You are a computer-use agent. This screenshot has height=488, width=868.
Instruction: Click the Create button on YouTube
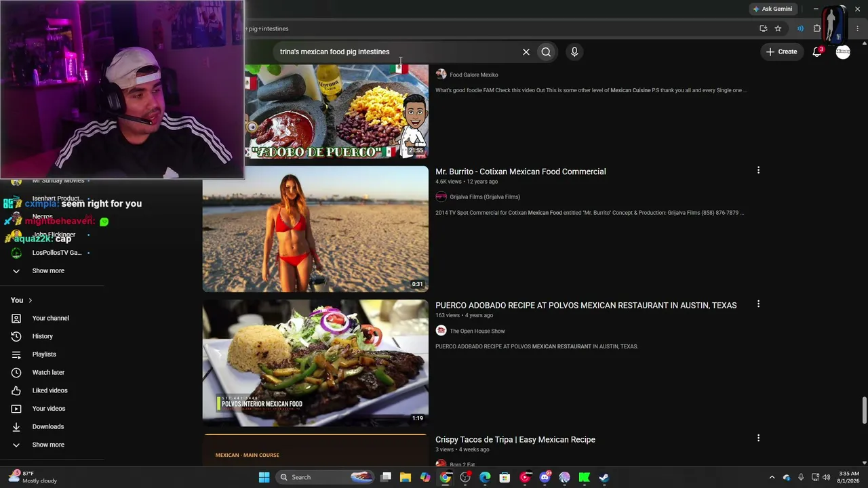782,52
